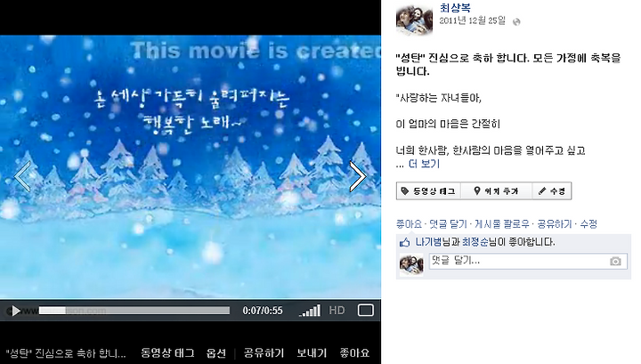
Task: Go to the next video with the right arrow
Action: (358, 176)
